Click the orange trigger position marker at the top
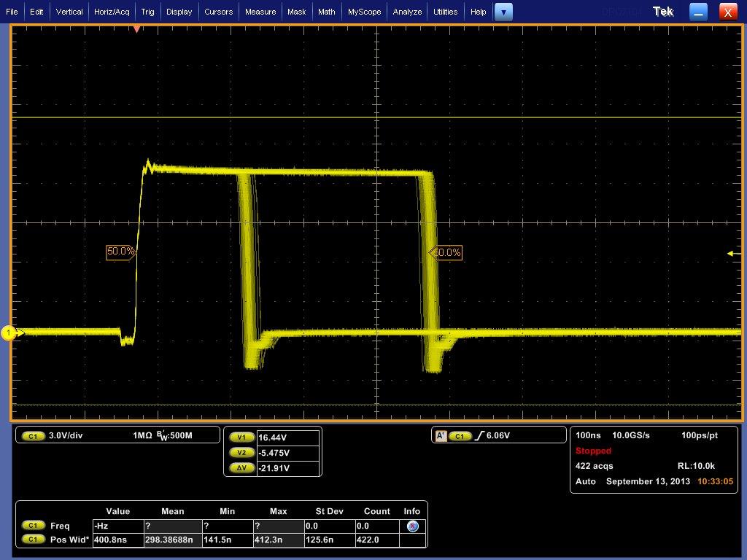The image size is (747, 560). (136, 29)
